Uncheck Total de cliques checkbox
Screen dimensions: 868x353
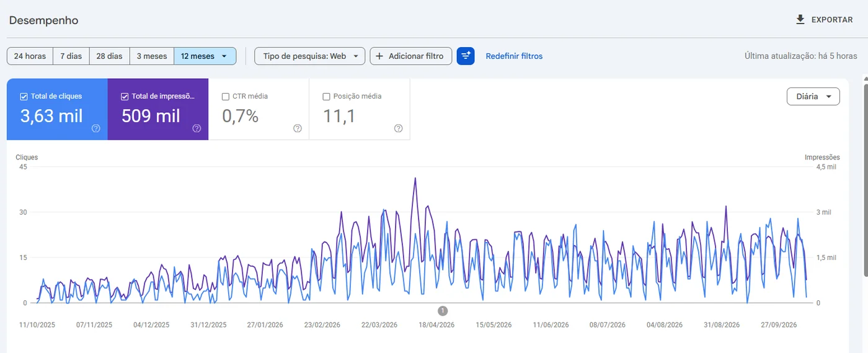coord(24,96)
